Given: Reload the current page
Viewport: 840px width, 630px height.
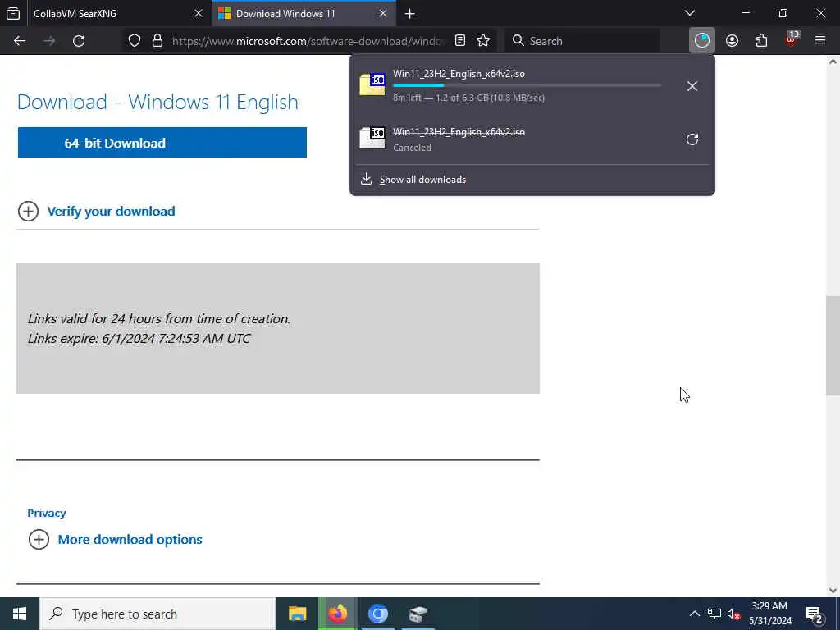Looking at the screenshot, I should [79, 41].
